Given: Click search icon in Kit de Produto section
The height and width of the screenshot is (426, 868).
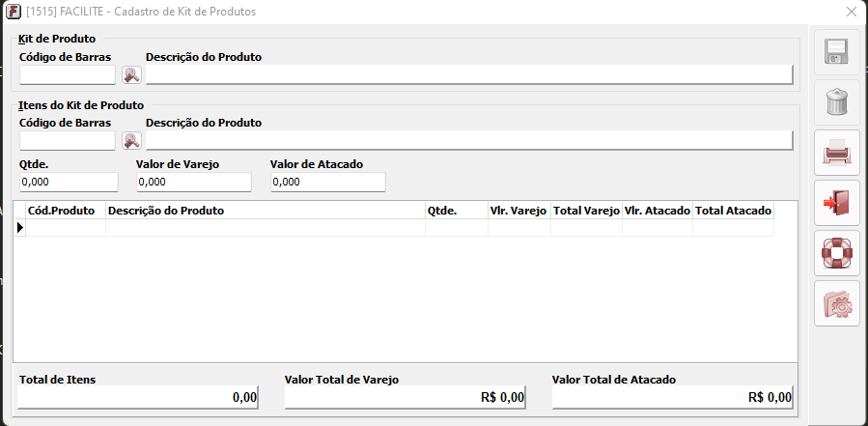Looking at the screenshot, I should (131, 75).
